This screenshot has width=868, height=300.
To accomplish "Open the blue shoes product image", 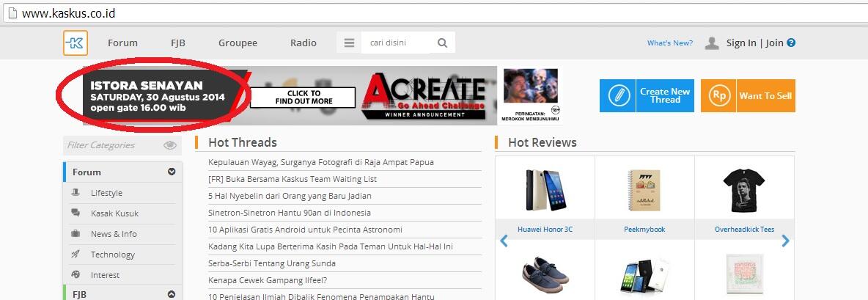I will click(x=545, y=274).
